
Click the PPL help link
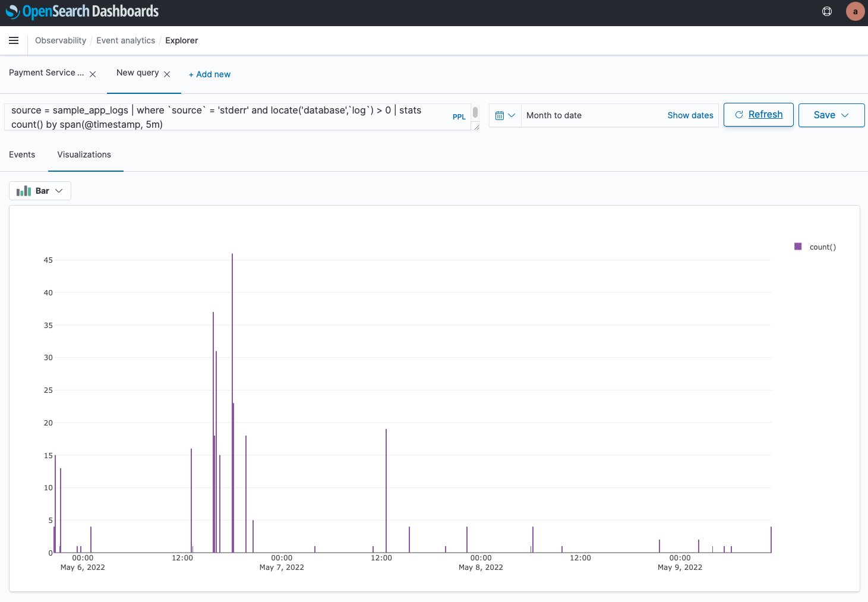459,117
